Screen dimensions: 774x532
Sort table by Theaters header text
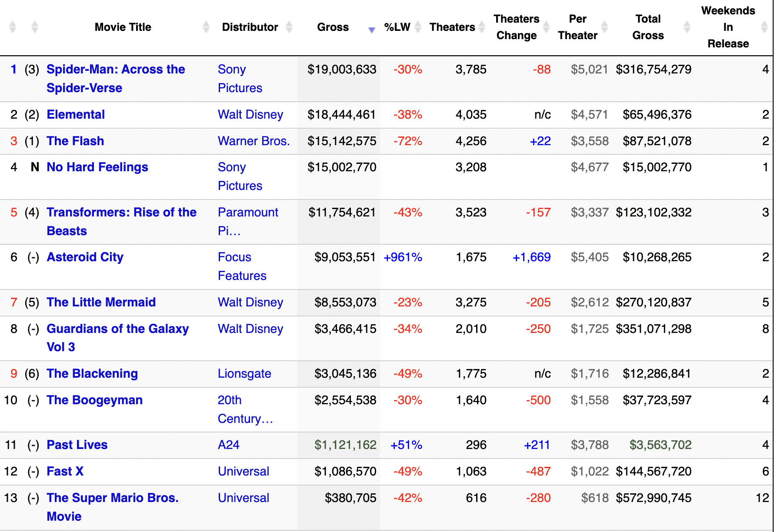(x=452, y=27)
